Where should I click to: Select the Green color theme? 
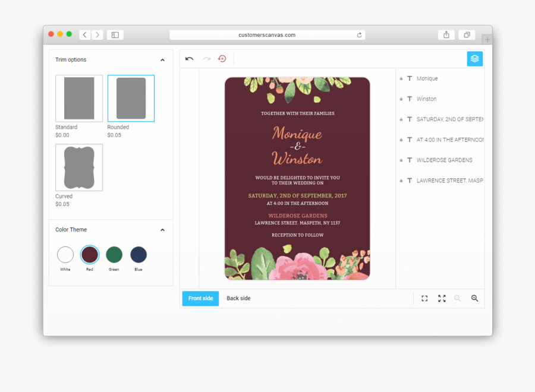(114, 255)
